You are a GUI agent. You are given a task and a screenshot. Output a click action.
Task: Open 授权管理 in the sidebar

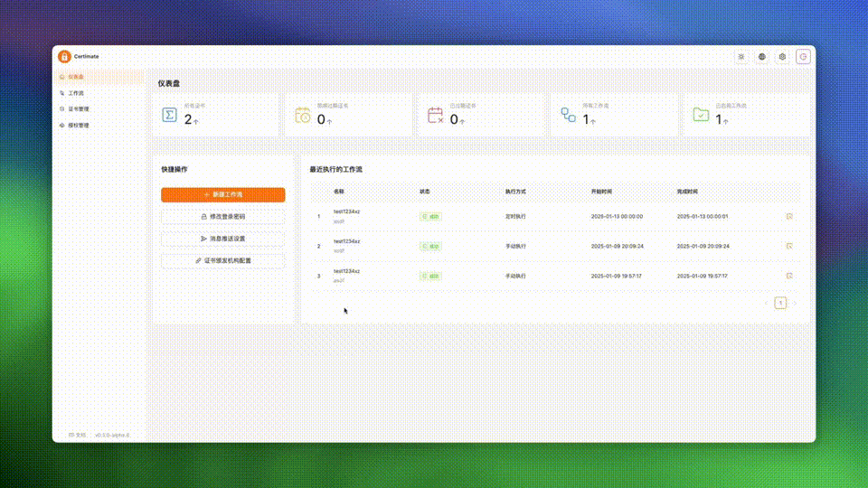click(x=79, y=126)
